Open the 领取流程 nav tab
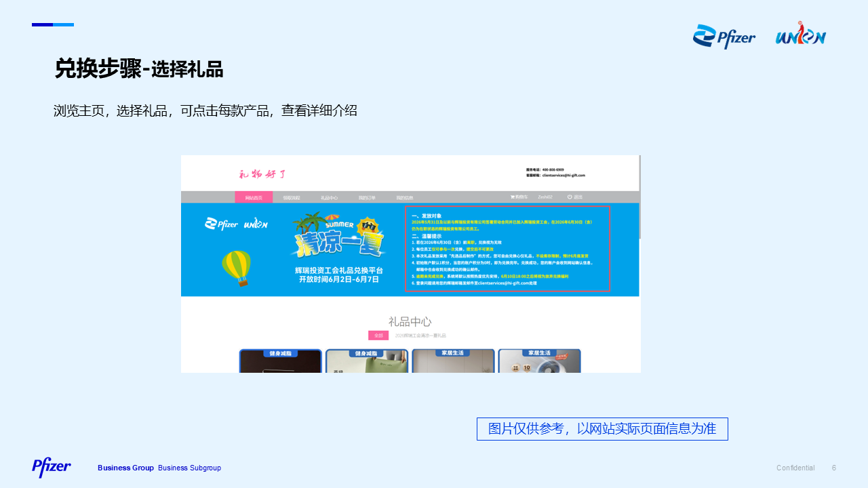 (x=292, y=197)
